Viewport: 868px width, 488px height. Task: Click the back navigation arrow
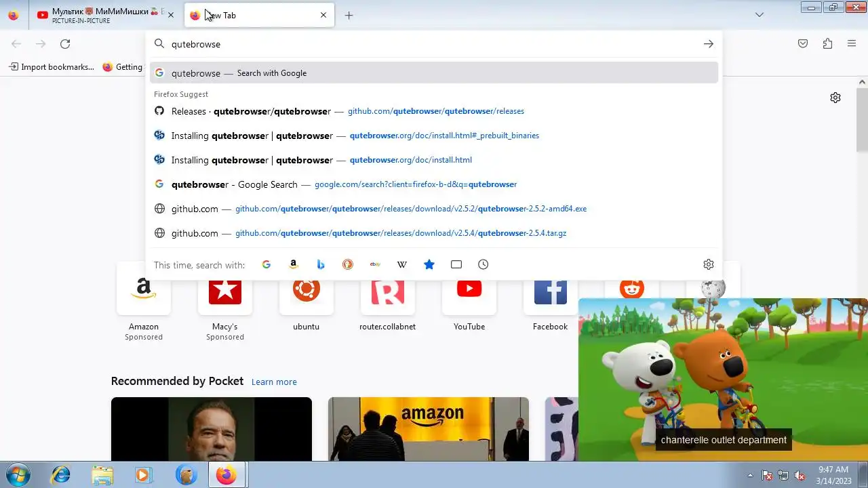point(16,44)
